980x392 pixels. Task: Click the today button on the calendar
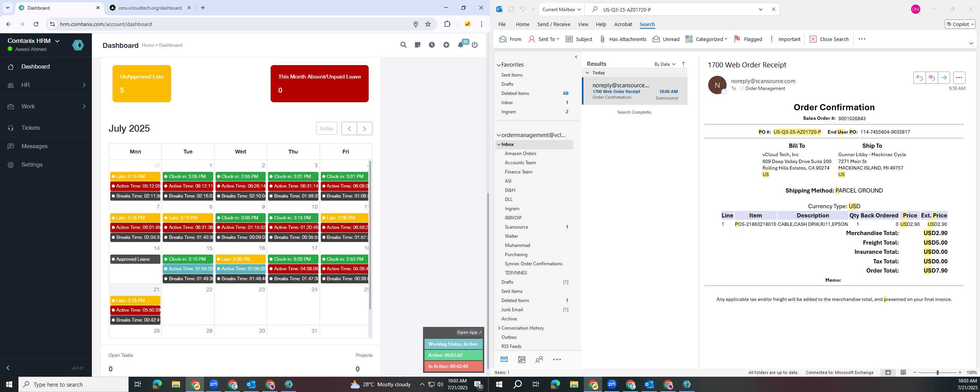[x=327, y=129]
